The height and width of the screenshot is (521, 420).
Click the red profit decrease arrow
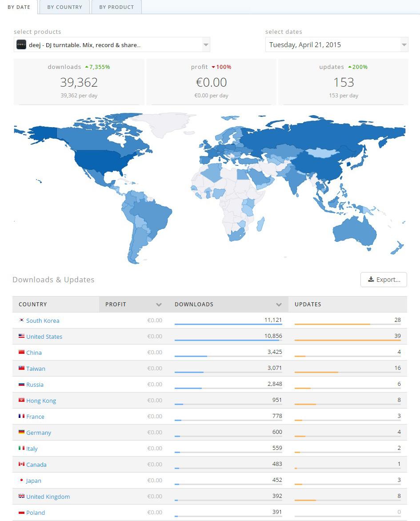pyautogui.click(x=213, y=67)
